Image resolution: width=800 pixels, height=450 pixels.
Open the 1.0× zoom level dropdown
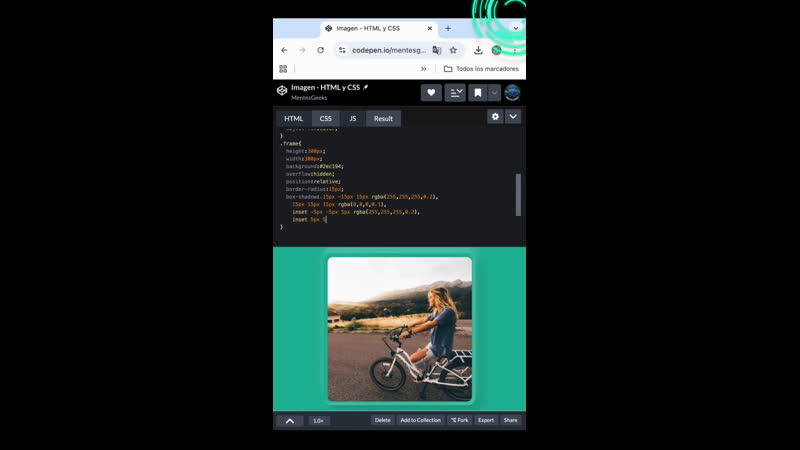pyautogui.click(x=319, y=421)
